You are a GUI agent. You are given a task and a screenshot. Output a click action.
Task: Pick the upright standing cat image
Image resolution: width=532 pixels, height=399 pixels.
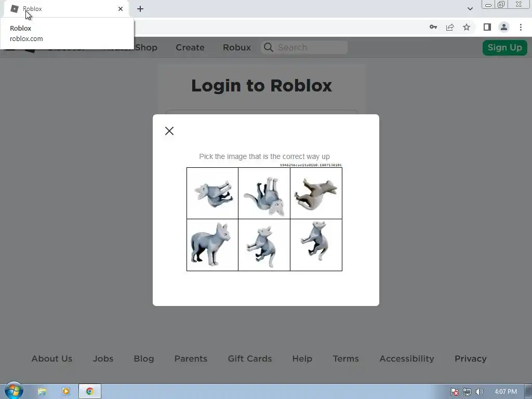click(x=212, y=245)
